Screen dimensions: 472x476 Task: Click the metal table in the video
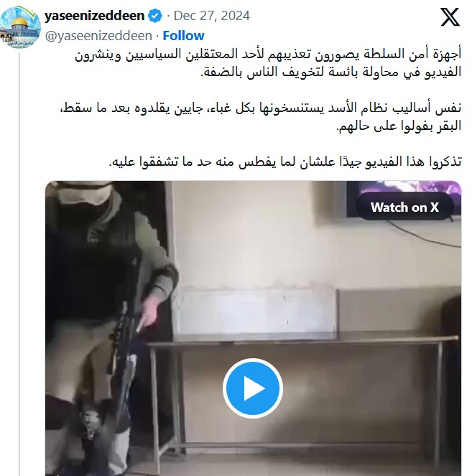click(302, 391)
